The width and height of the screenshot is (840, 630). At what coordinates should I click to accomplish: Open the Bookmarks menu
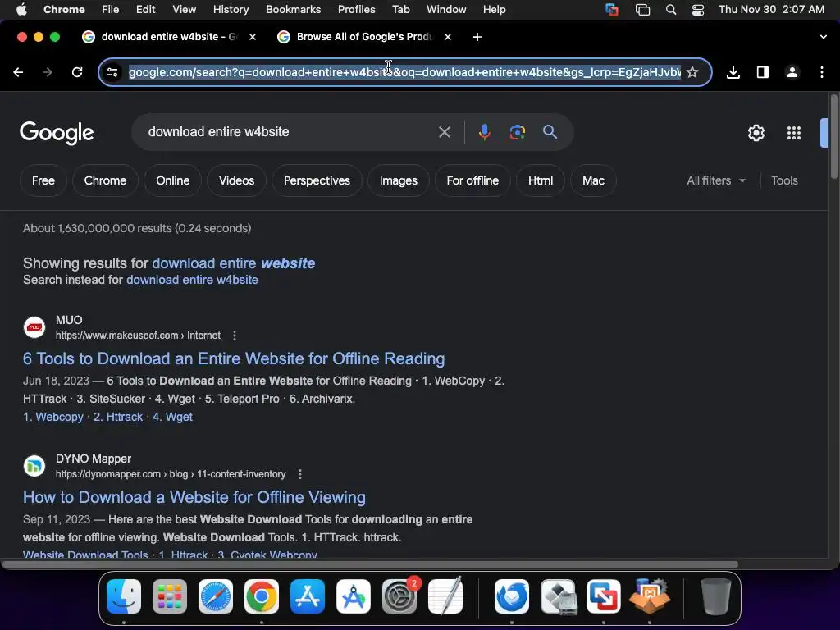click(293, 10)
